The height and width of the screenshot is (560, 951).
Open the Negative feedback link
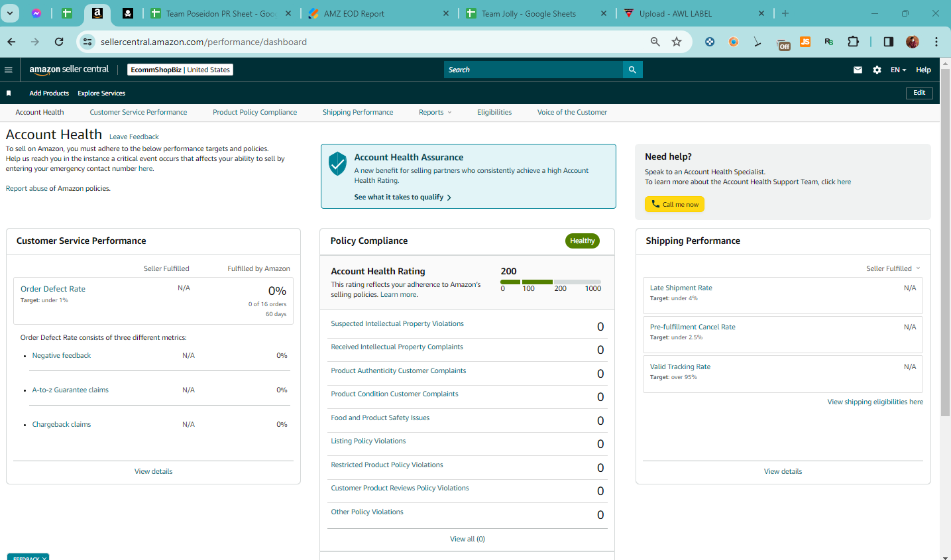click(62, 356)
